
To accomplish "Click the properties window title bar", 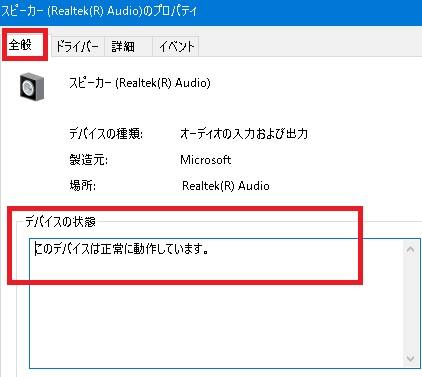I will (x=211, y=12).
